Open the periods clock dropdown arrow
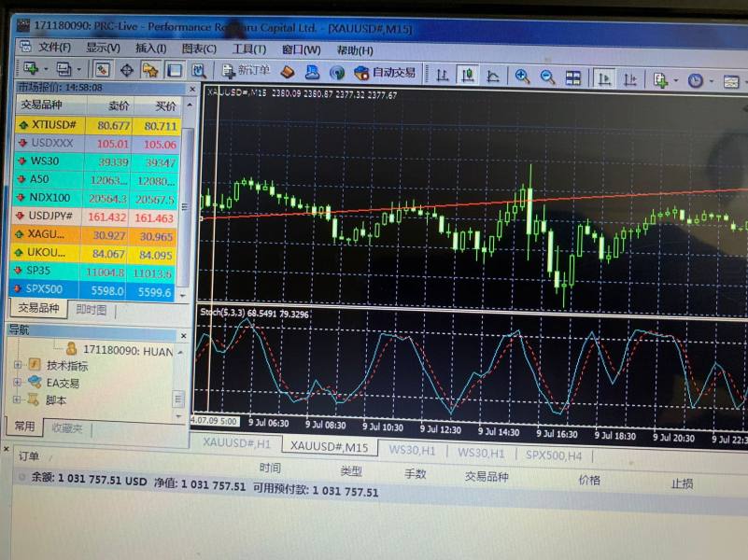 (x=712, y=82)
